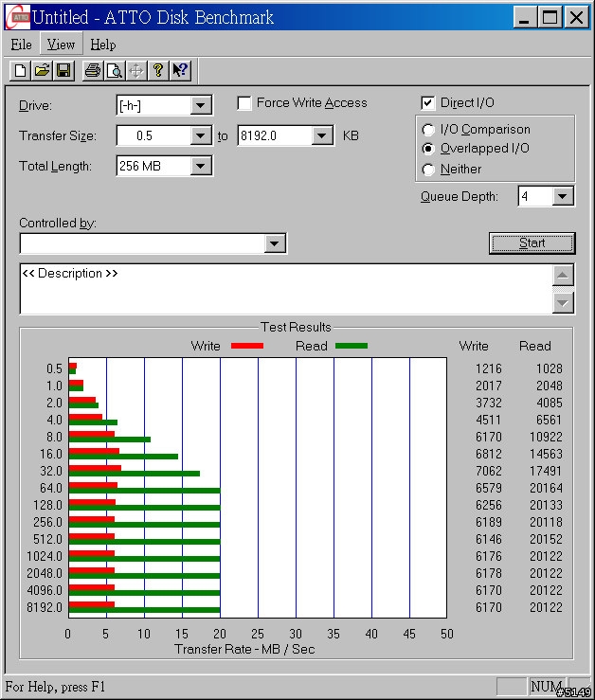Activate the context help arrow-question icon
Screen dimensions: 595x700
[180, 70]
